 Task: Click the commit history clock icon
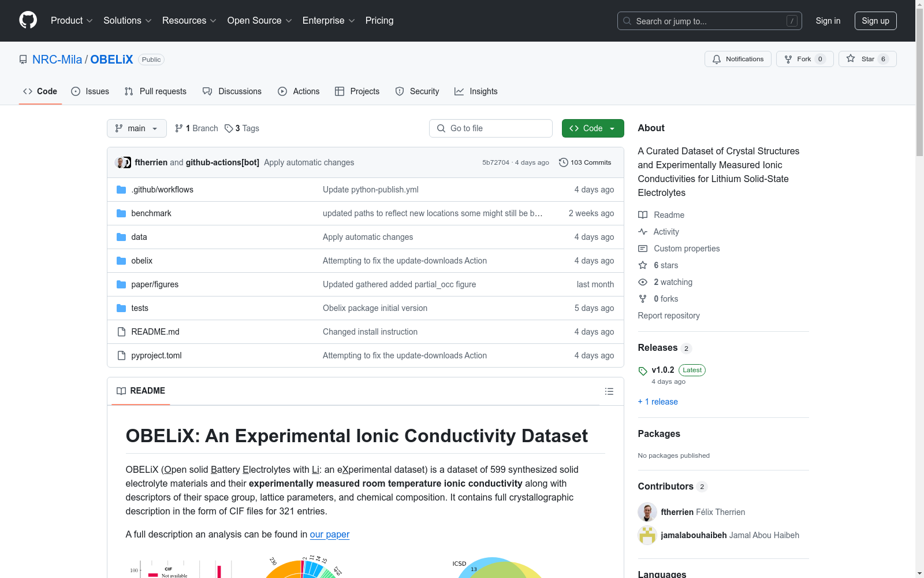click(564, 162)
